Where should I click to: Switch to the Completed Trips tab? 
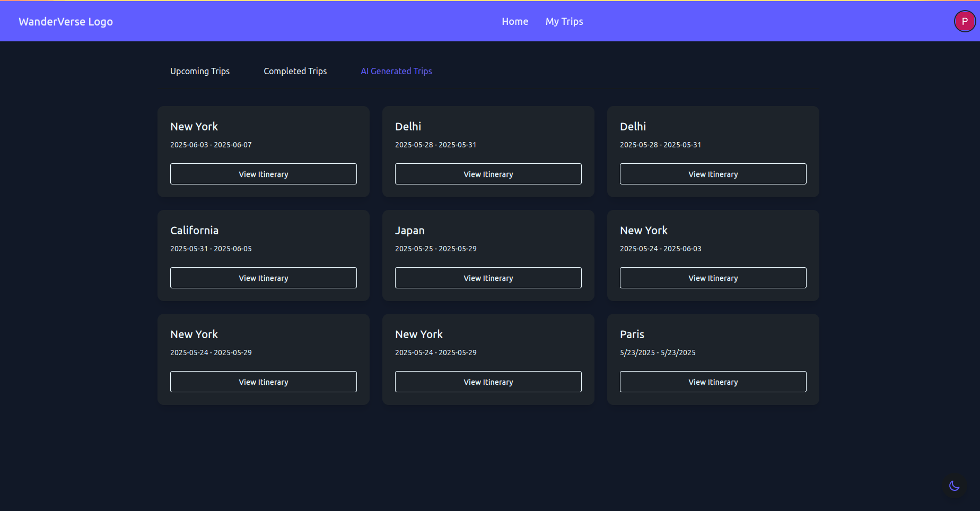[295, 71]
